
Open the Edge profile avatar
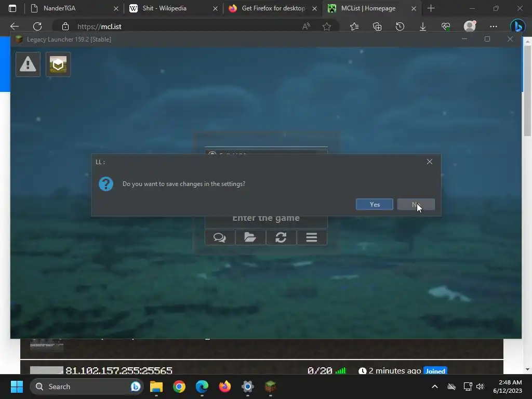click(470, 26)
